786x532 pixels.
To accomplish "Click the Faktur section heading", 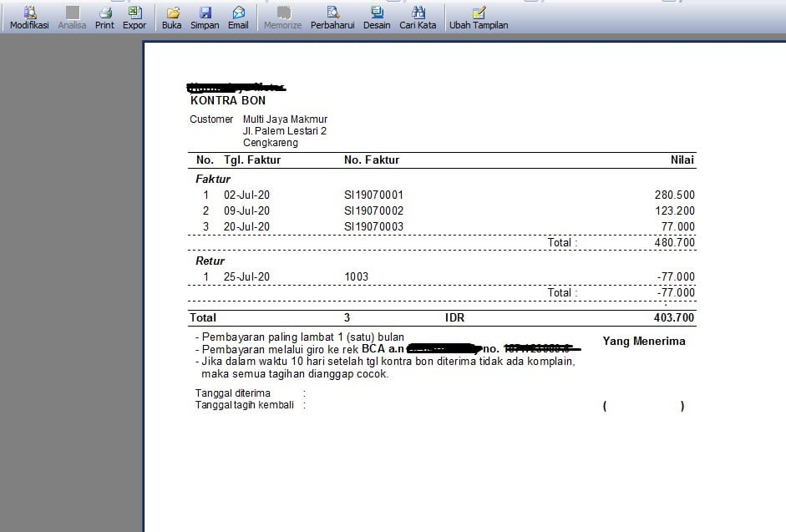I will (213, 180).
